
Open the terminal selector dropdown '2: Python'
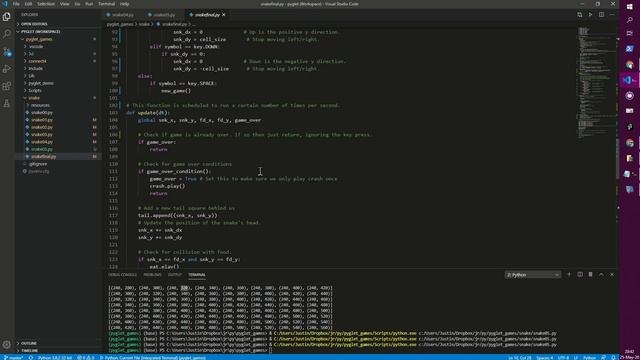pos(533,275)
